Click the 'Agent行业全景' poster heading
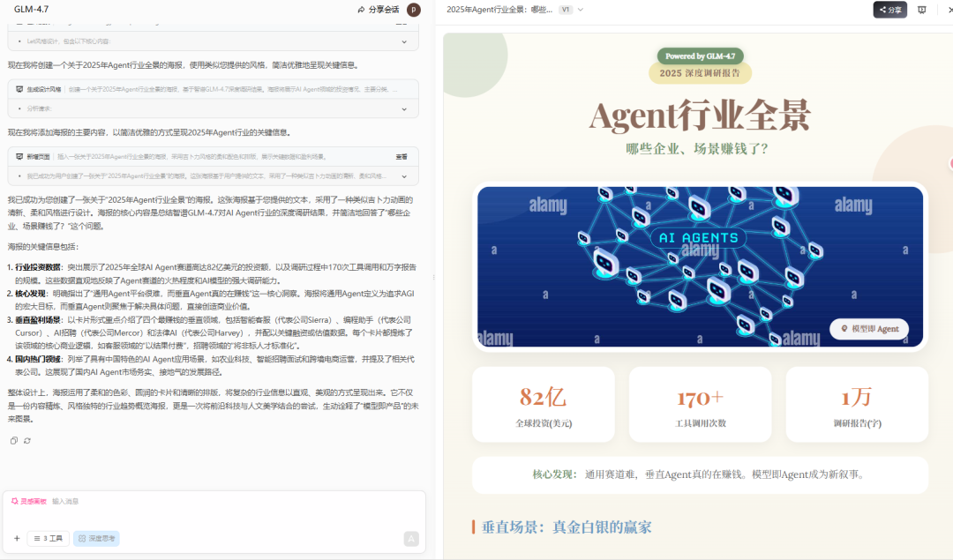 [700, 115]
